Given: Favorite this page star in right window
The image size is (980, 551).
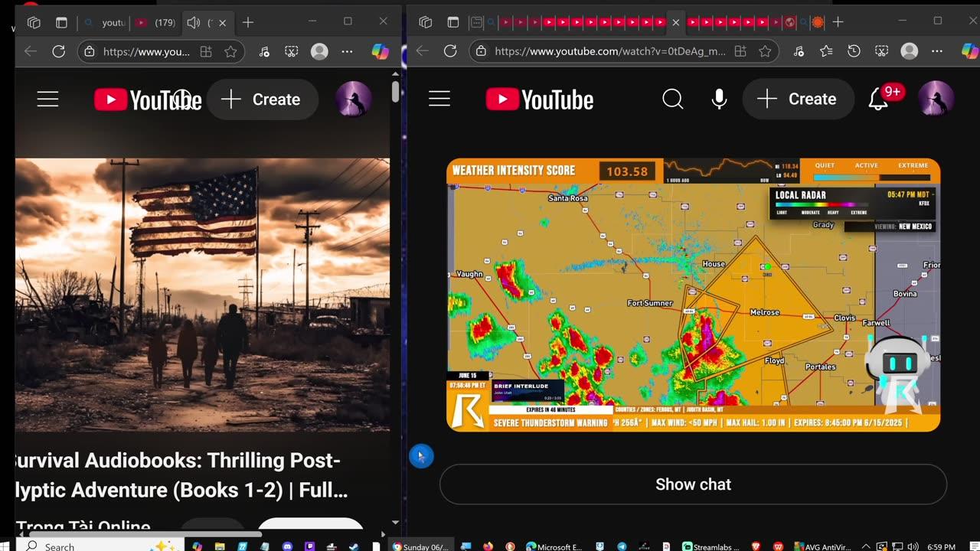Looking at the screenshot, I should pyautogui.click(x=765, y=51).
